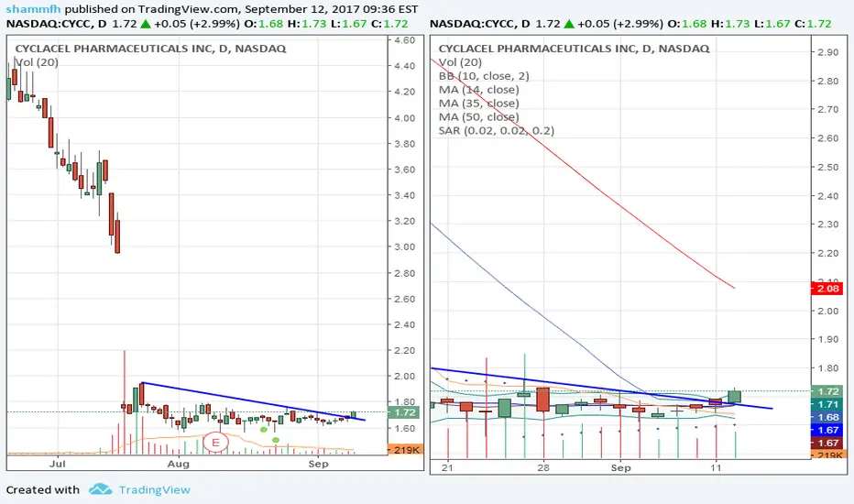Select the MA (14, close) indicator label
Screen dimensions: 854x504
click(x=478, y=90)
